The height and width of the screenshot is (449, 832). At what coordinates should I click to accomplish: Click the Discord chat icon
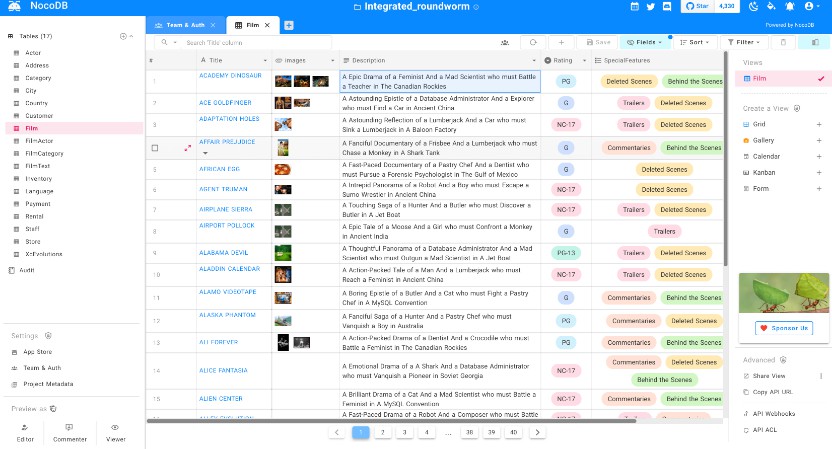point(667,7)
